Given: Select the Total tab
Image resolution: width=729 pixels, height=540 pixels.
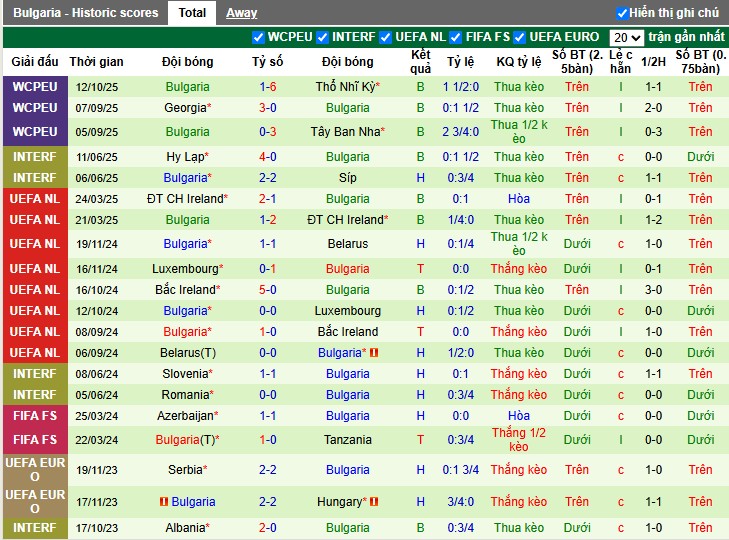Looking at the screenshot, I should point(192,13).
